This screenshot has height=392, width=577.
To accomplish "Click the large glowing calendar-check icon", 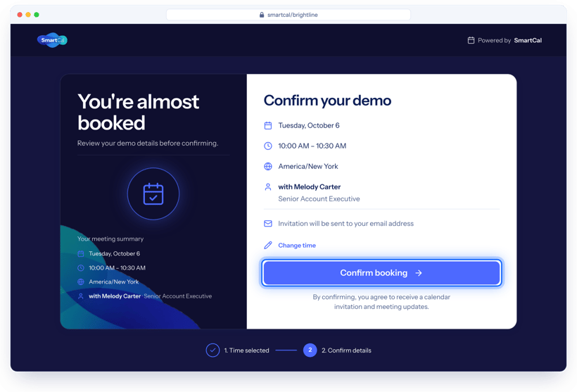I will click(x=153, y=194).
